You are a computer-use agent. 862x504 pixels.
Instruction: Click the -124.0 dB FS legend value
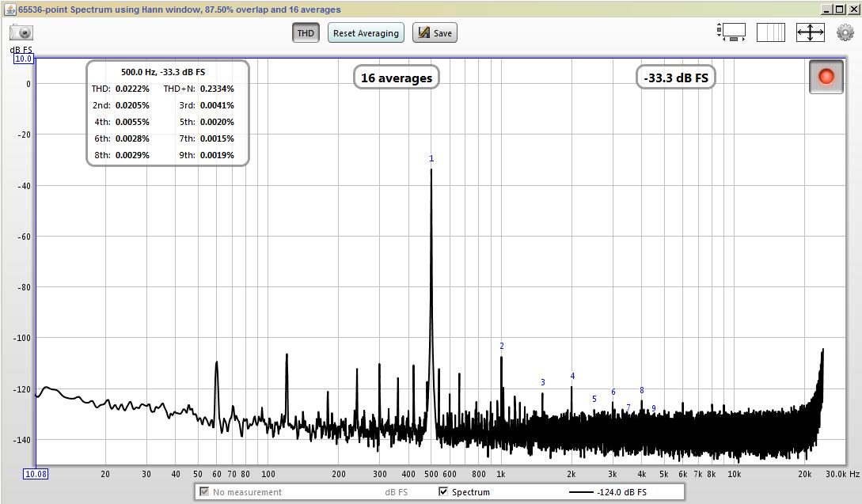(x=621, y=492)
